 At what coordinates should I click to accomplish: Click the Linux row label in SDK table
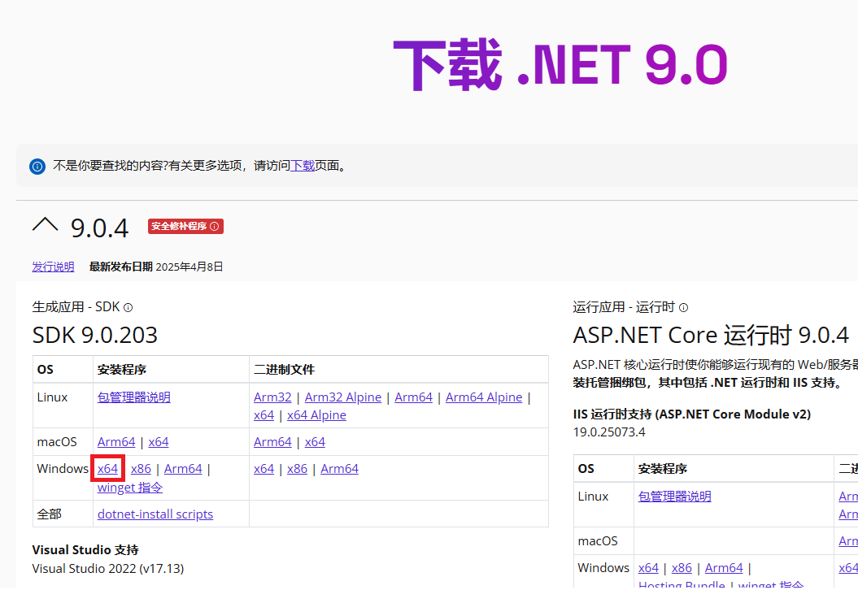point(53,397)
